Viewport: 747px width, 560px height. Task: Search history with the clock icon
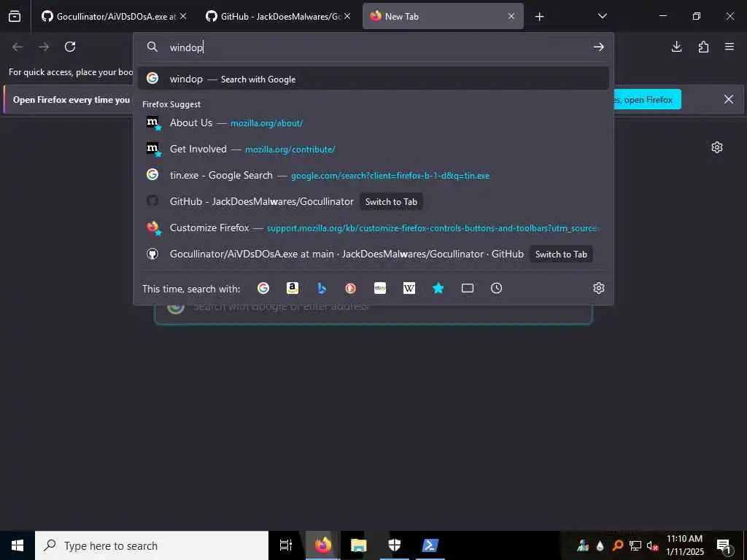point(496,288)
